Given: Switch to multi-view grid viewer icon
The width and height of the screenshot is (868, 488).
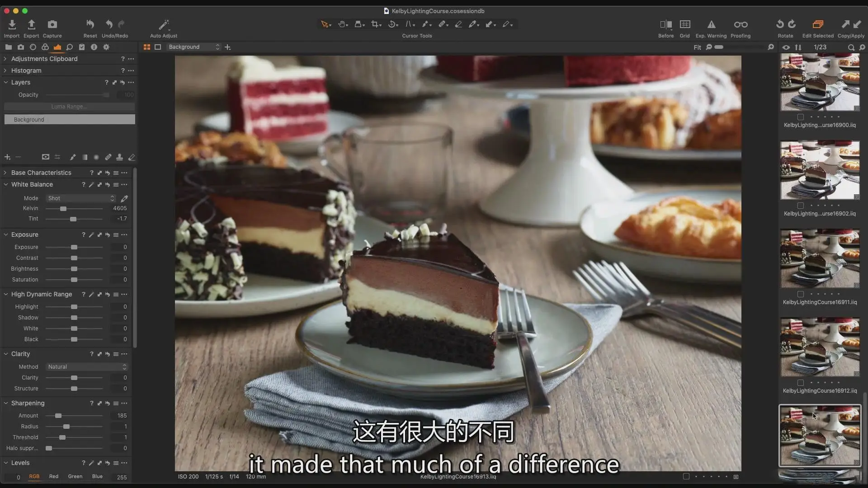Looking at the screenshot, I should coord(147,47).
